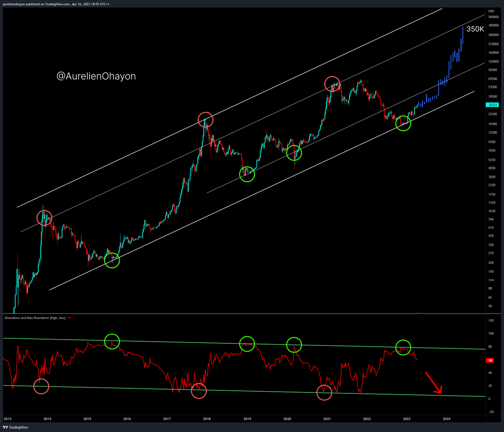This screenshot has height=432, width=504.
Task: Click the 470 price axis label
Action: pos(491,236)
